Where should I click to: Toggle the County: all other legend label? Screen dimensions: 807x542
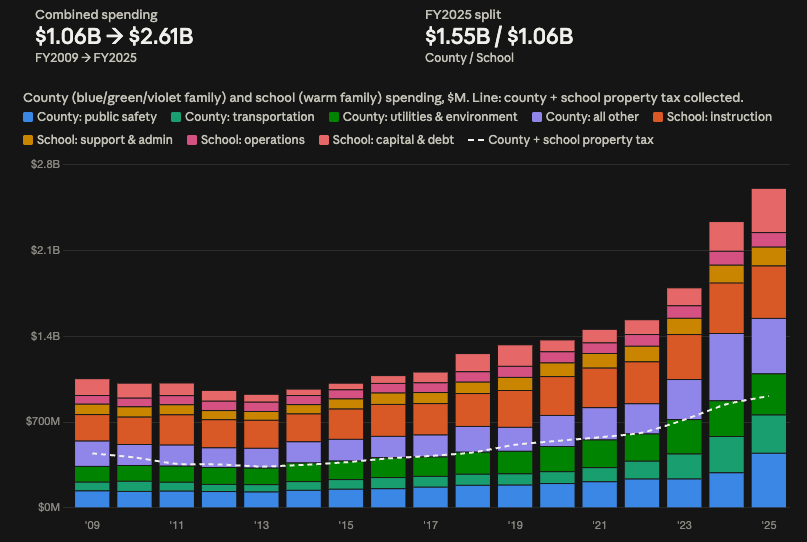coord(592,117)
